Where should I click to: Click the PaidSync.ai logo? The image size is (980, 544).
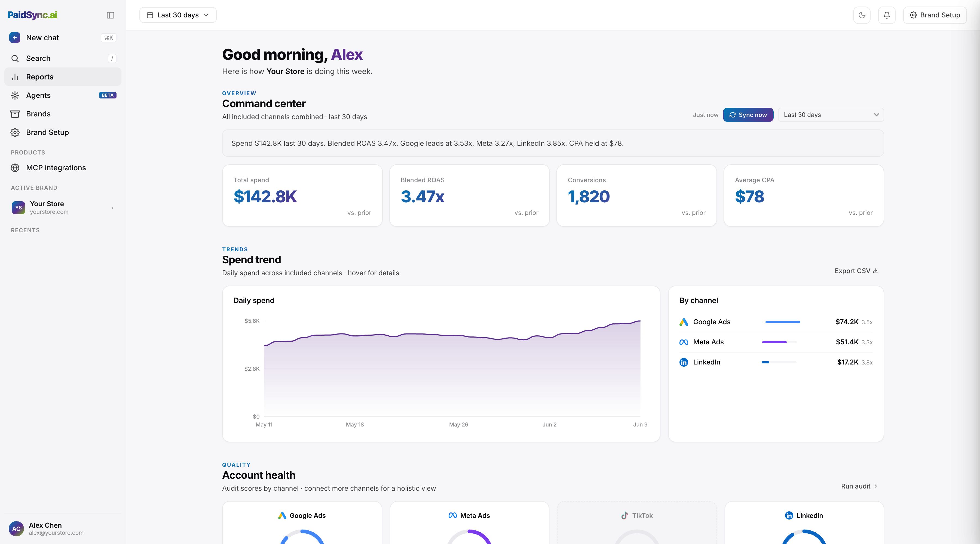tap(32, 15)
